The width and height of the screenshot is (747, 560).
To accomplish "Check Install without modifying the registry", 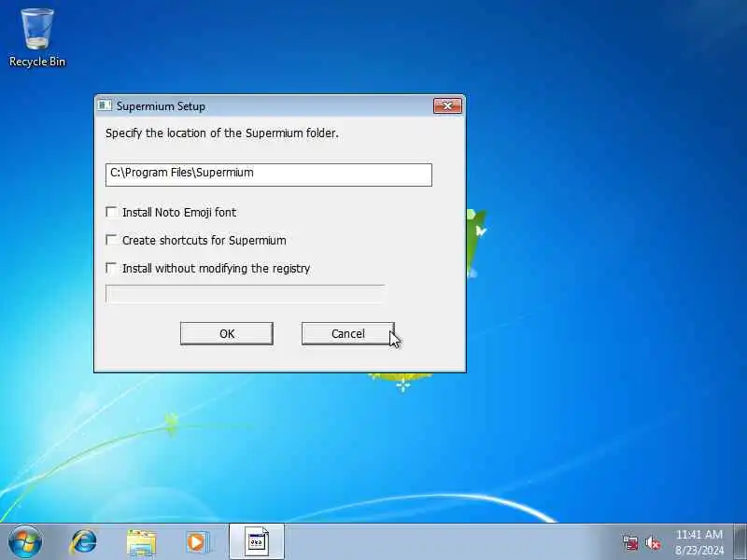I will (x=111, y=268).
